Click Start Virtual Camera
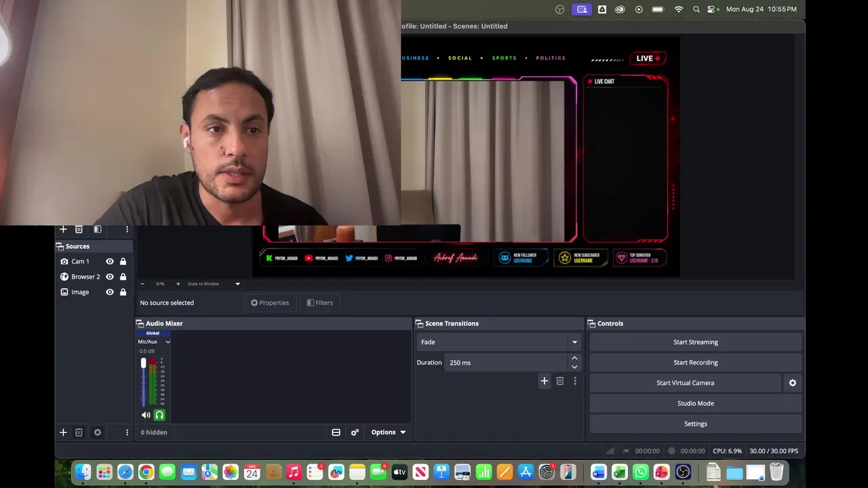The width and height of the screenshot is (868, 488). (685, 383)
